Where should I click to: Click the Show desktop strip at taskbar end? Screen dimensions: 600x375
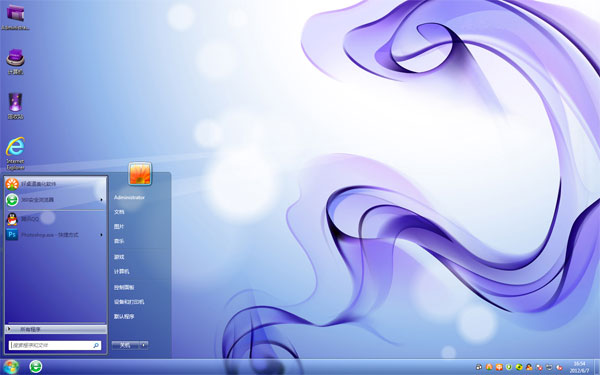pyautogui.click(x=597, y=367)
